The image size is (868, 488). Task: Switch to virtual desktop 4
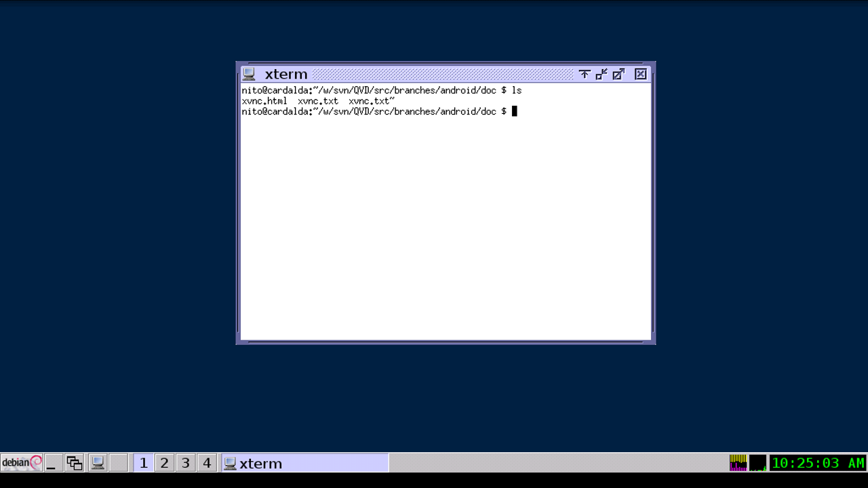pyautogui.click(x=207, y=463)
